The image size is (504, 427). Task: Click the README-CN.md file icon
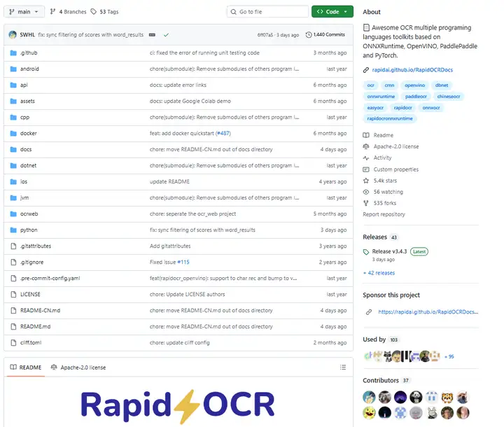(13, 310)
